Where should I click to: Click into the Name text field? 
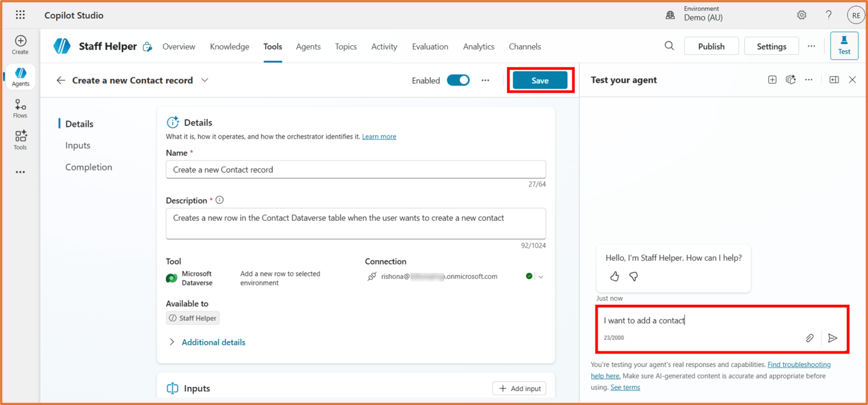tap(356, 169)
